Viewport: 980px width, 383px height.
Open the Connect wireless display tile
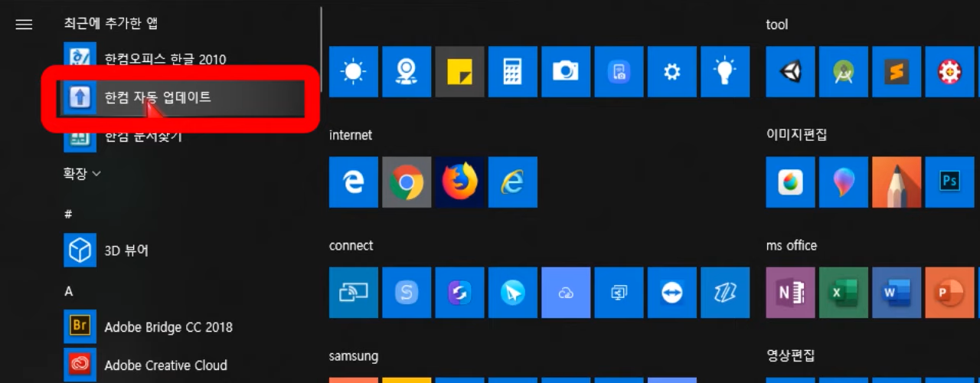(354, 293)
